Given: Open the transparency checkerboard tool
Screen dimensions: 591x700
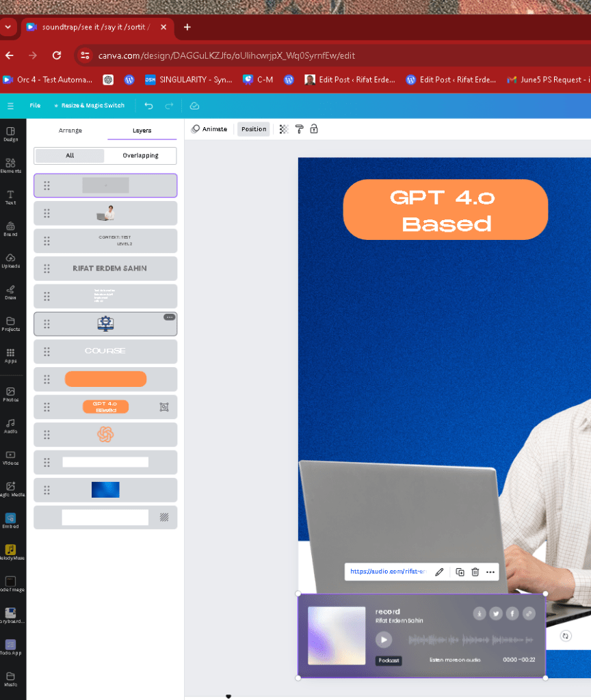Looking at the screenshot, I should (284, 129).
